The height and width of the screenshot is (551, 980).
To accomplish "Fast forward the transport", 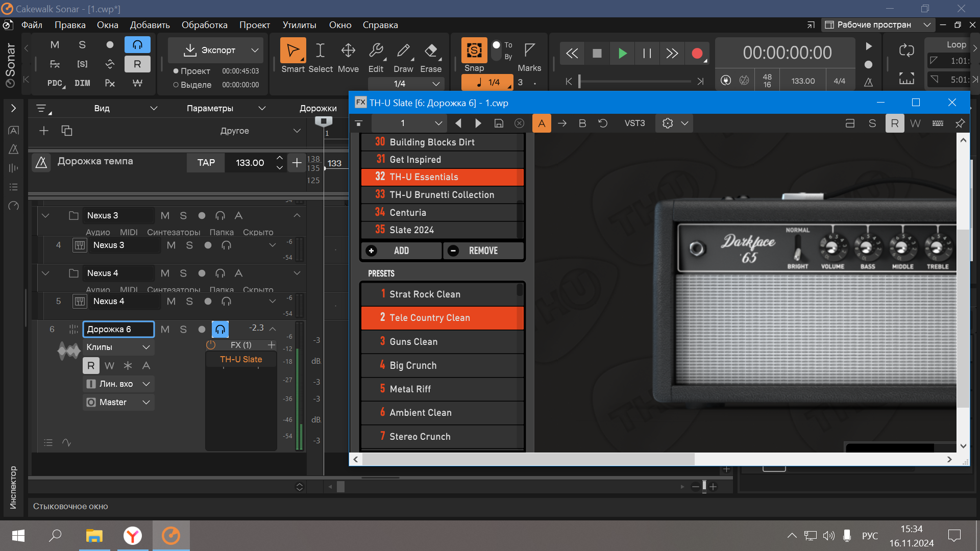I will [x=672, y=53].
